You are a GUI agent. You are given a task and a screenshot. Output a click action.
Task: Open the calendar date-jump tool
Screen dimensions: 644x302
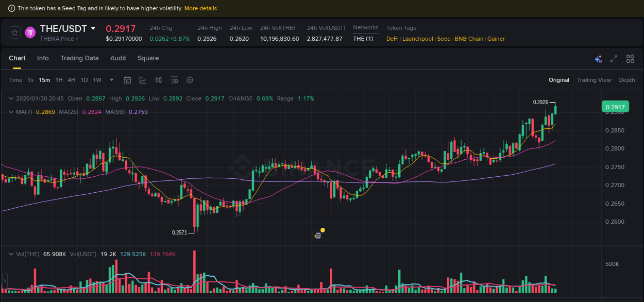[x=127, y=80]
